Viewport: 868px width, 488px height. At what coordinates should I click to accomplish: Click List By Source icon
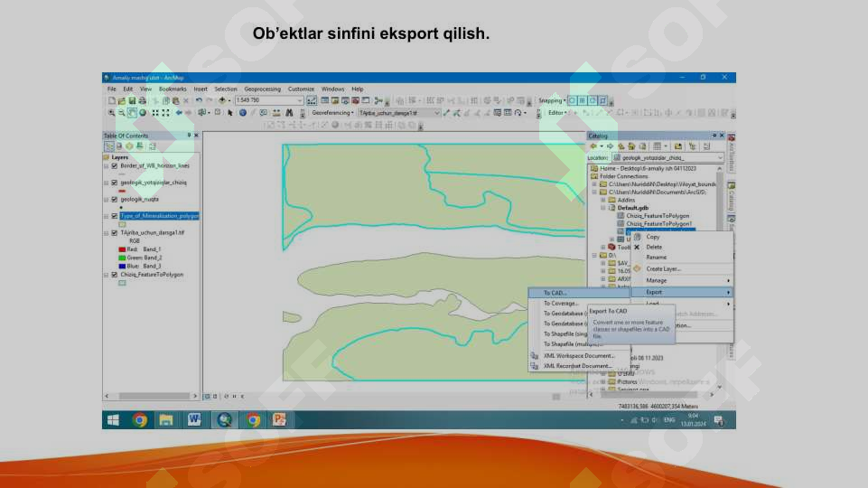(x=119, y=146)
